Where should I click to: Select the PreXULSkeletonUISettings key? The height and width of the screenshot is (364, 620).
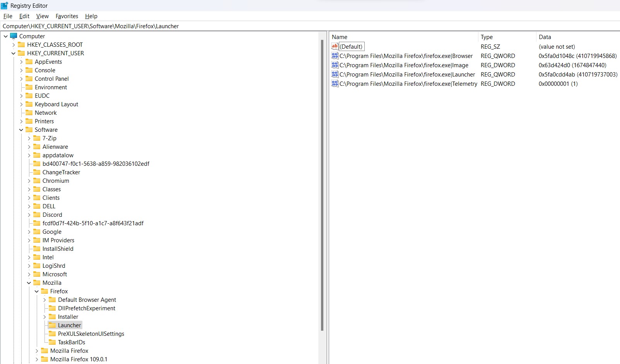pyautogui.click(x=91, y=334)
